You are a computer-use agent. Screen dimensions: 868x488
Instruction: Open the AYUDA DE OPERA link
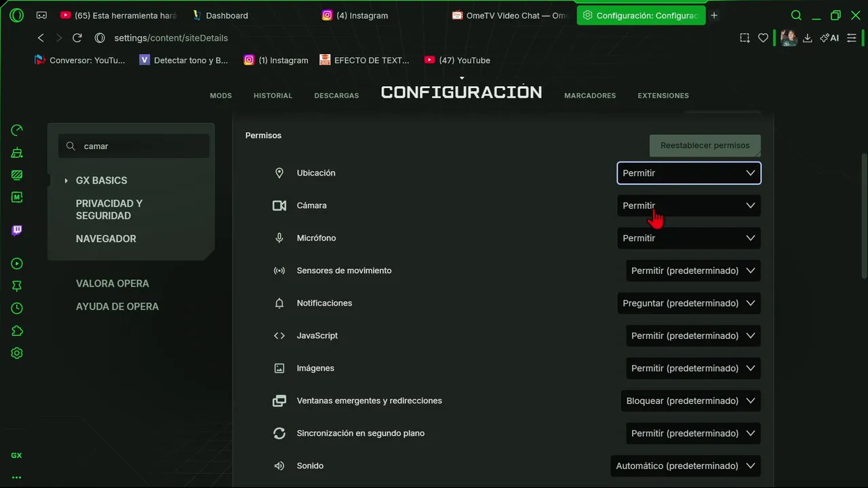click(x=117, y=306)
